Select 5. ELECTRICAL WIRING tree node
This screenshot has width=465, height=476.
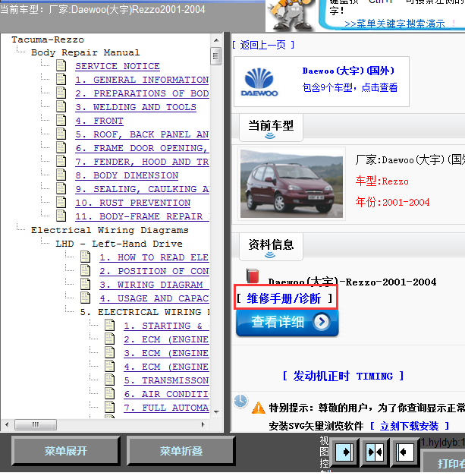click(x=145, y=312)
